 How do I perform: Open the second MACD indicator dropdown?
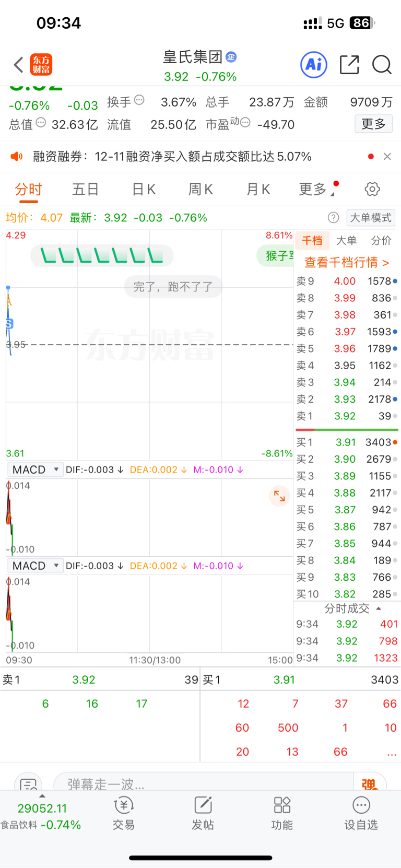pyautogui.click(x=36, y=566)
